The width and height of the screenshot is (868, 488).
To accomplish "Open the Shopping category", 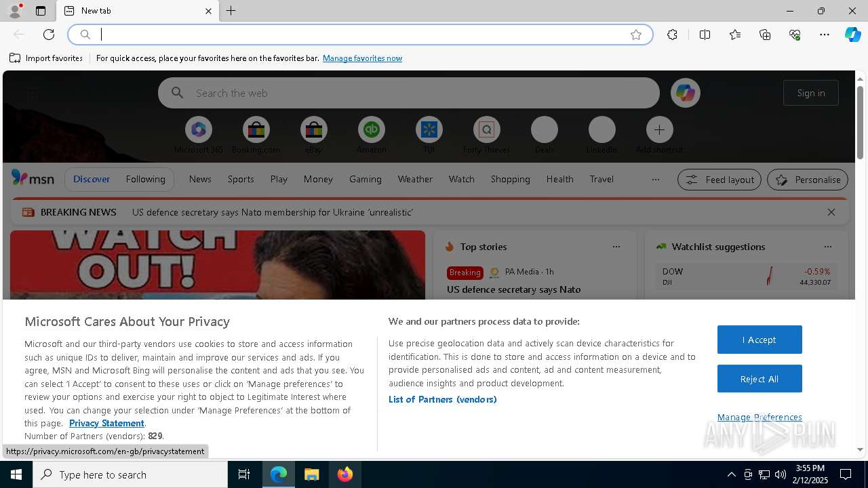I will tap(510, 179).
